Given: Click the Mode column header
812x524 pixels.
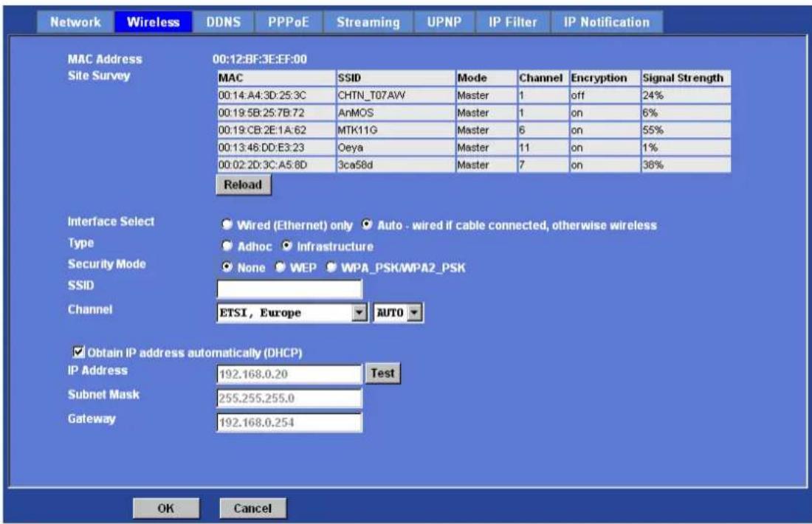Looking at the screenshot, I should pos(486,78).
